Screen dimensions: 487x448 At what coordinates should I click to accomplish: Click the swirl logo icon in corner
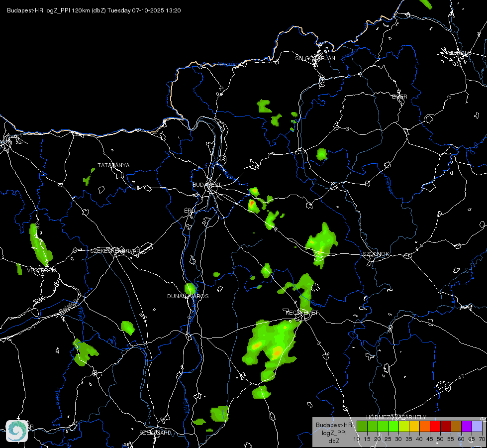click(17, 431)
